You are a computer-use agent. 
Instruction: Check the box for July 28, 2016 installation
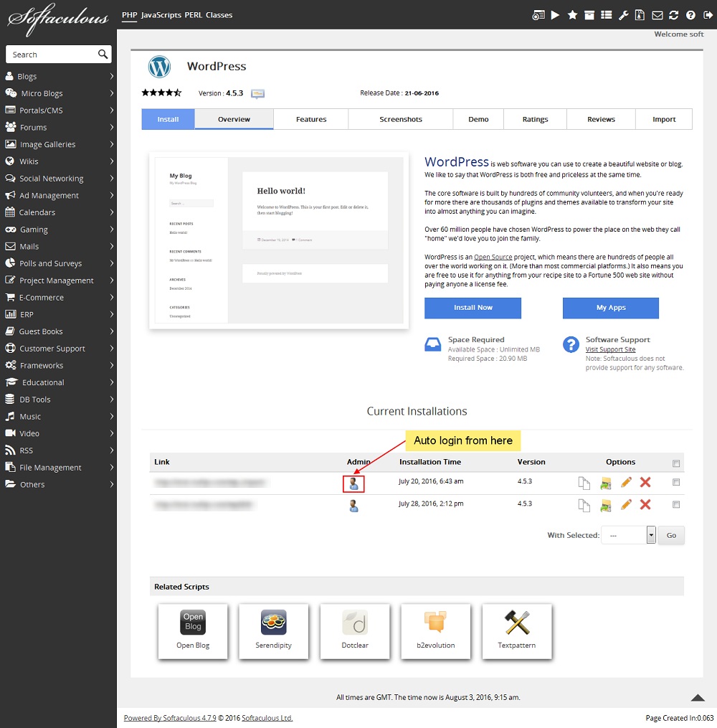click(675, 504)
